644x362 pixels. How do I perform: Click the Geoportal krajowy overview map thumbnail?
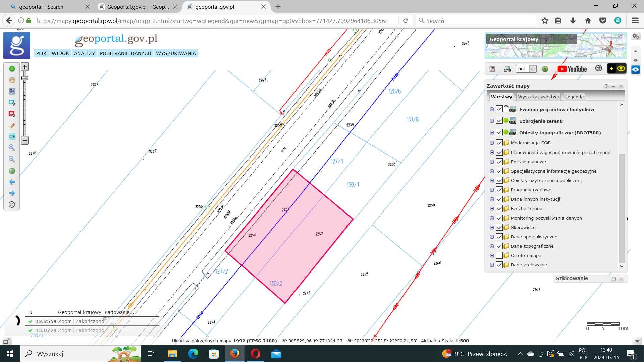(556, 46)
